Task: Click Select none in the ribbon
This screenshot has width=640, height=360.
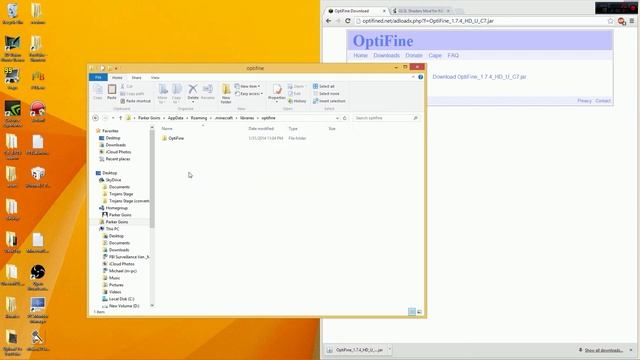Action: click(x=326, y=93)
